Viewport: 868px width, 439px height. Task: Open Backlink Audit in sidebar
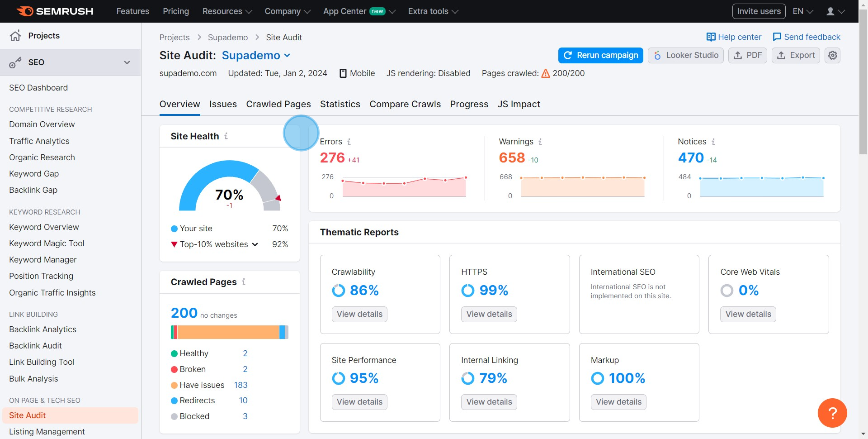(35, 346)
